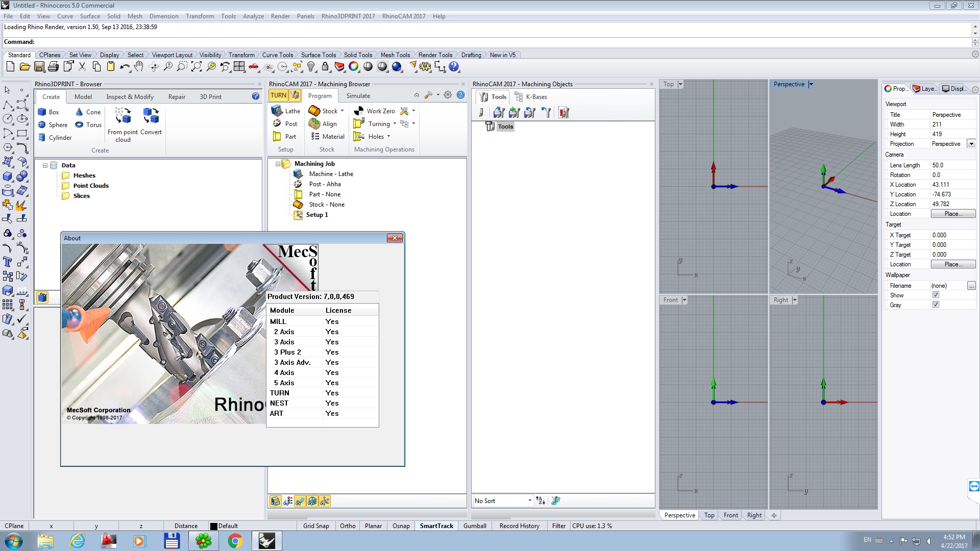Click Record History in status bar

click(519, 526)
